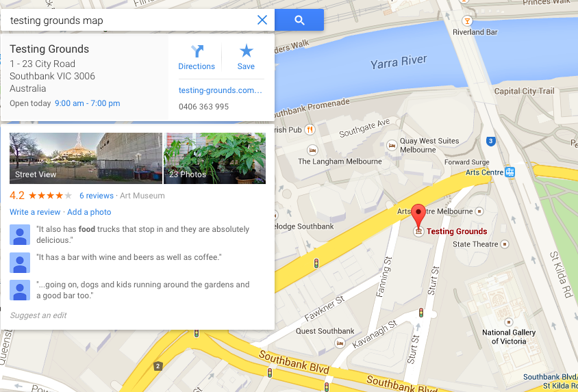The height and width of the screenshot is (392, 578).
Task: Open the Street View thumbnail
Action: 86,158
